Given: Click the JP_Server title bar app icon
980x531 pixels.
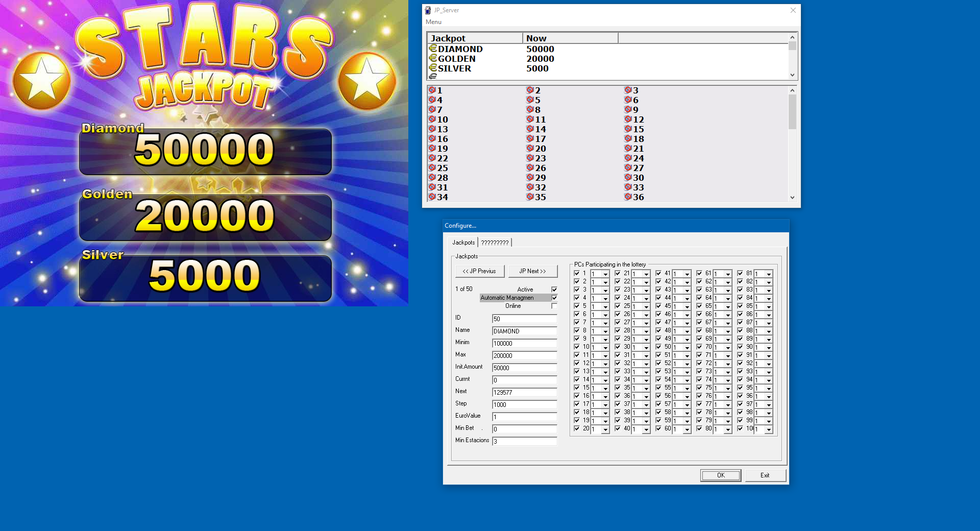Looking at the screenshot, I should (428, 10).
